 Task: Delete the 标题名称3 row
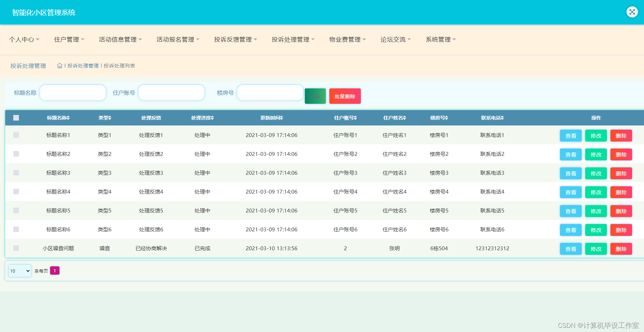click(x=621, y=173)
